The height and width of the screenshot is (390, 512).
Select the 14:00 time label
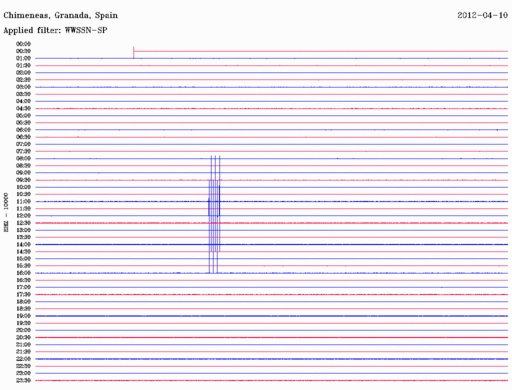click(x=23, y=244)
